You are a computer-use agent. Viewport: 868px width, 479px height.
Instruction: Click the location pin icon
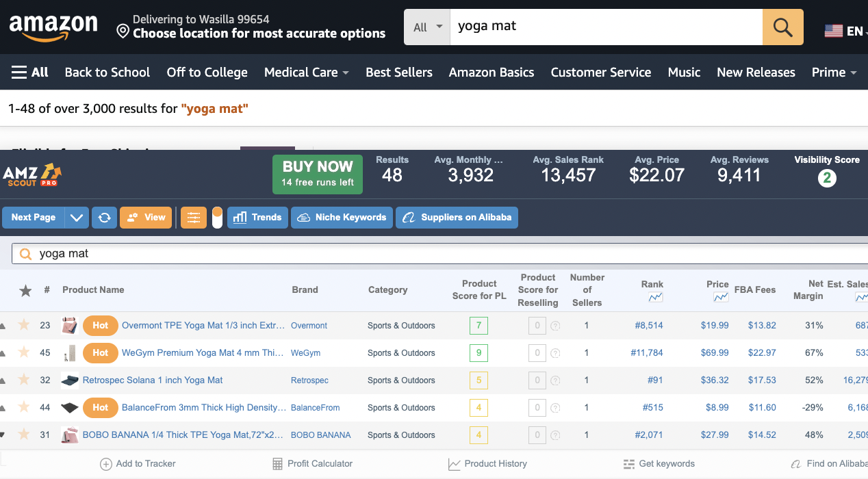pyautogui.click(x=123, y=31)
